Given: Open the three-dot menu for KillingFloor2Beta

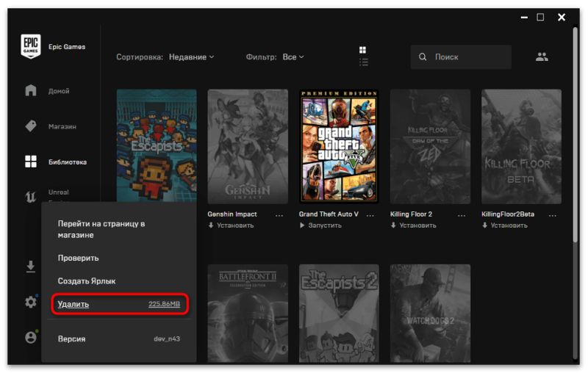Looking at the screenshot, I should [553, 215].
